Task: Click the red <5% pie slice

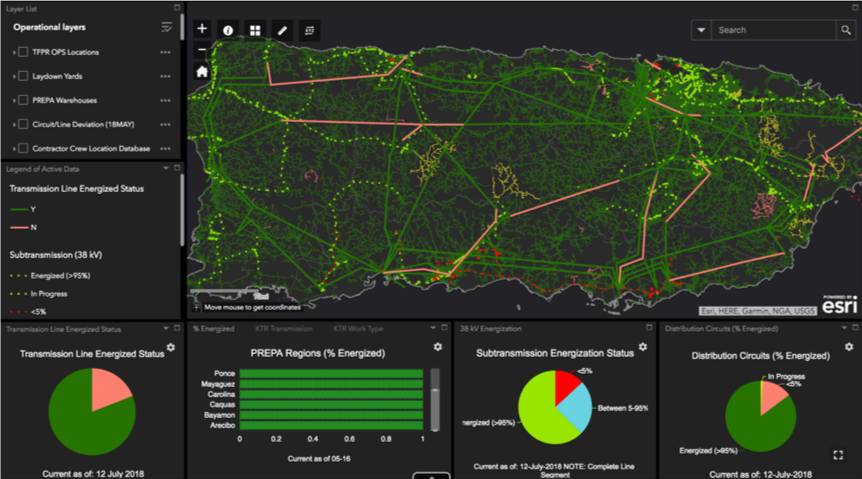Action: click(x=566, y=385)
